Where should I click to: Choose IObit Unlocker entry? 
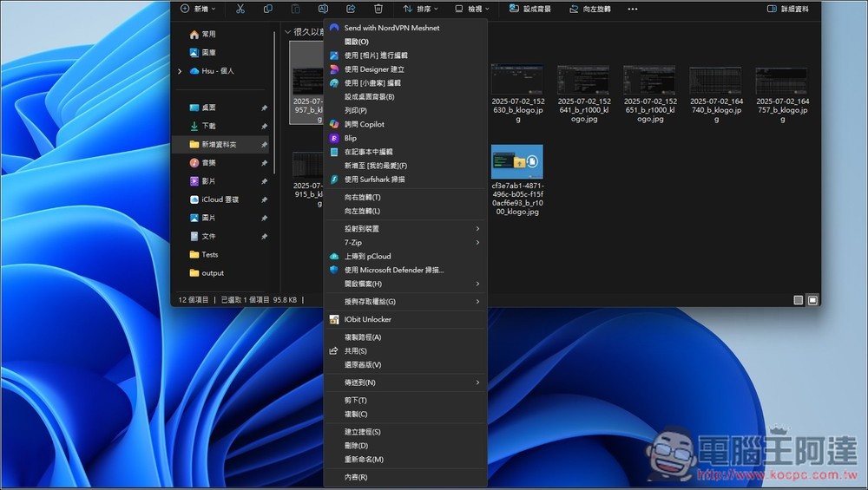pos(405,319)
